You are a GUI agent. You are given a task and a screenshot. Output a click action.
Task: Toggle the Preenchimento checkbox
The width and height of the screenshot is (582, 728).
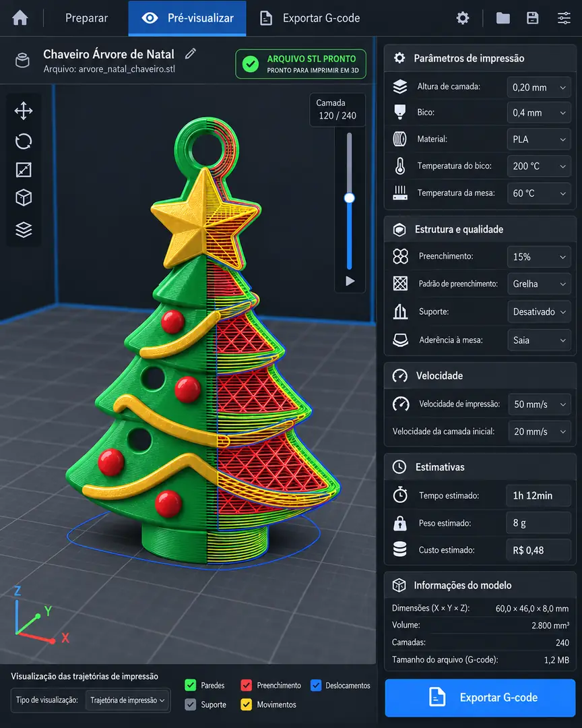[247, 686]
